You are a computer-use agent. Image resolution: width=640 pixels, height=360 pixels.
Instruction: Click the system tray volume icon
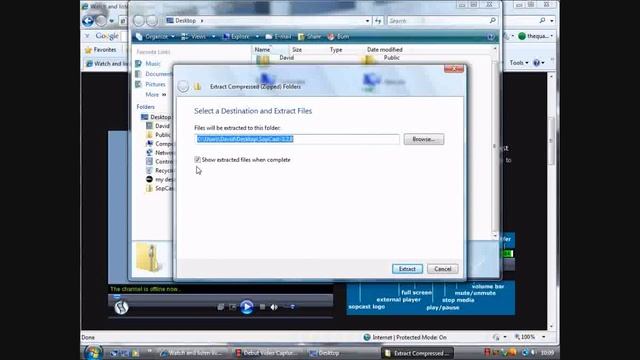pyautogui.click(x=533, y=353)
